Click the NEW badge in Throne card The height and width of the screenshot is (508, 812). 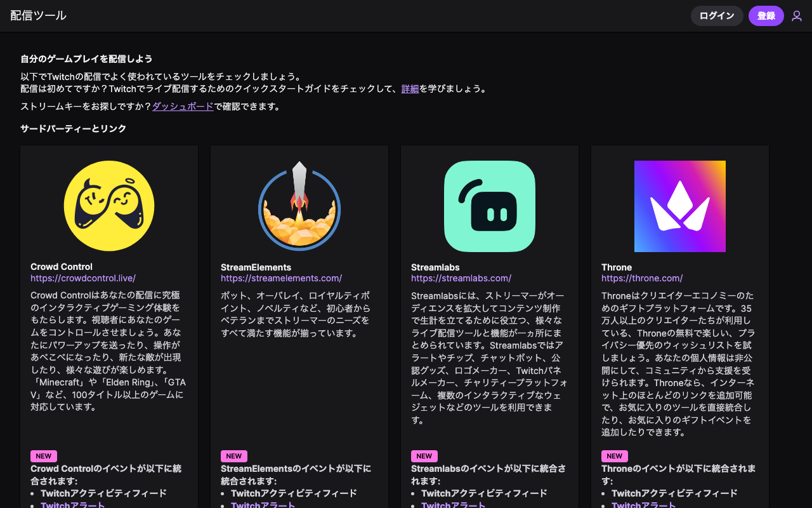[x=615, y=456]
